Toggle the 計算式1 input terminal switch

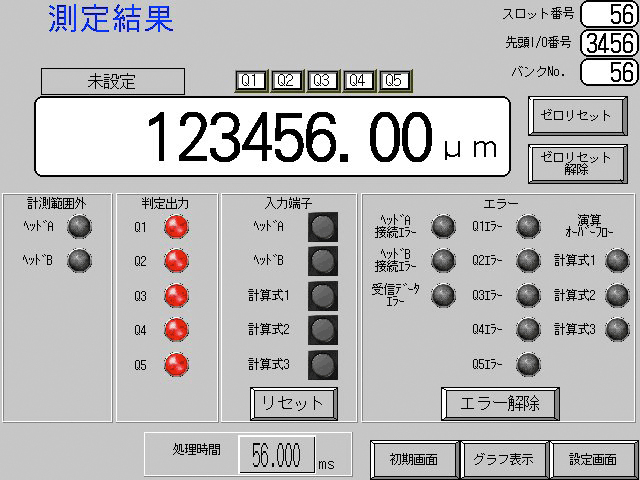pyautogui.click(x=322, y=296)
